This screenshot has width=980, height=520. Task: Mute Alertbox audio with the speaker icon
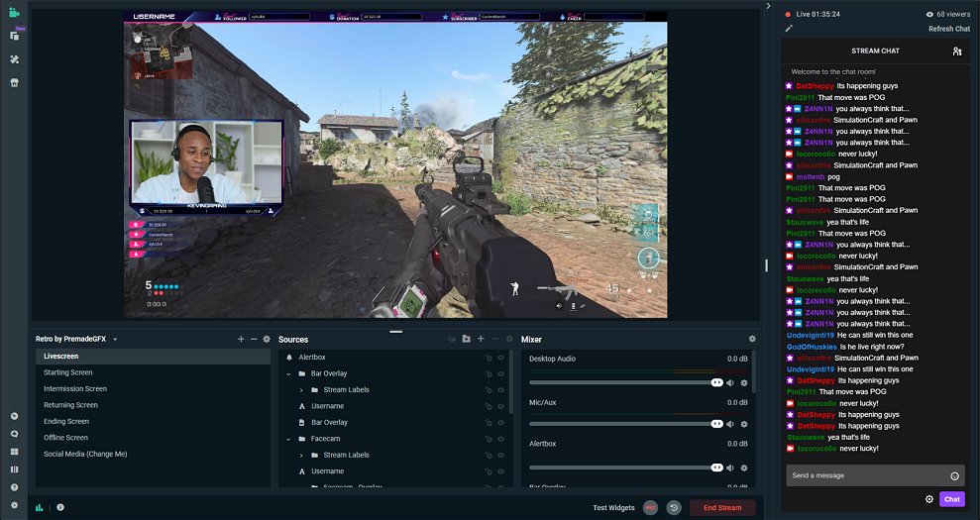[730, 468]
